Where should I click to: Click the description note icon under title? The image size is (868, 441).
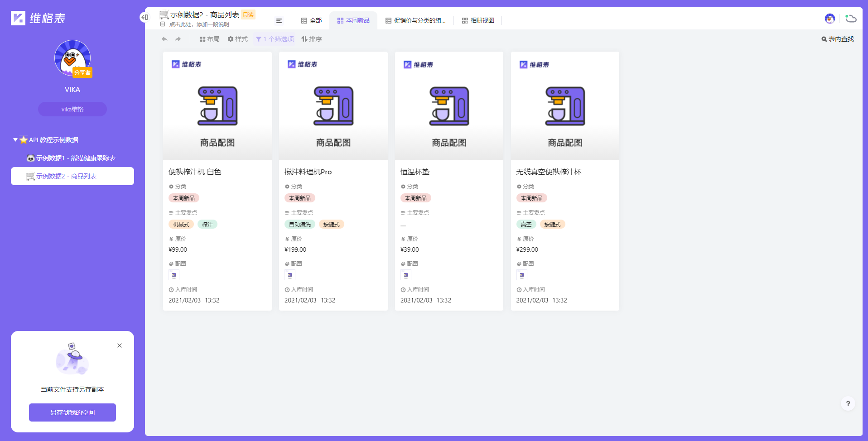[x=163, y=24]
